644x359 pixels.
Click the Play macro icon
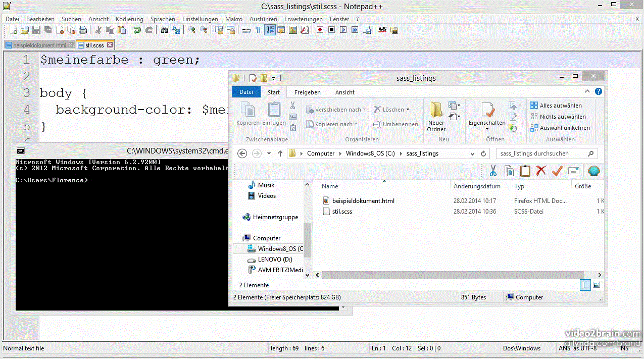click(343, 30)
